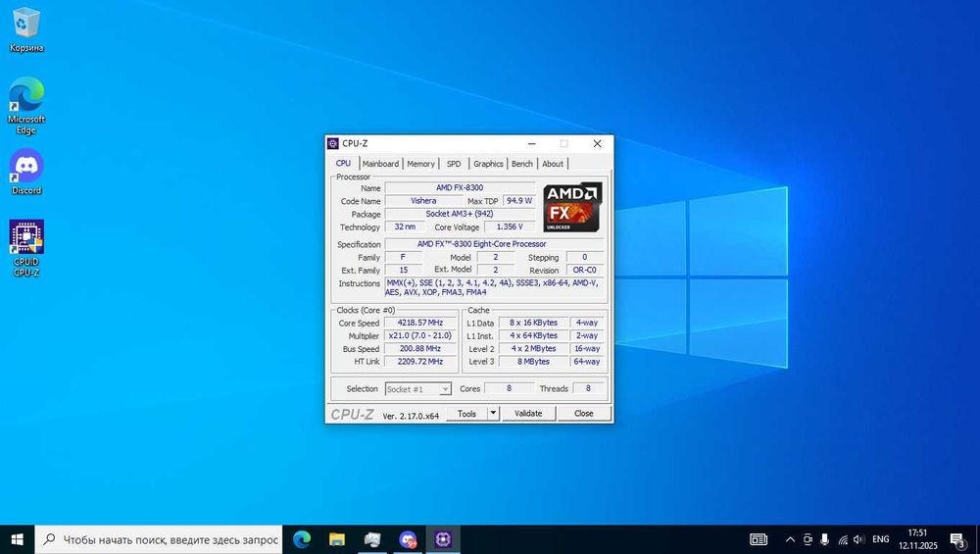Switch to the About tab
Viewport: 980px width, 554px height.
[553, 164]
